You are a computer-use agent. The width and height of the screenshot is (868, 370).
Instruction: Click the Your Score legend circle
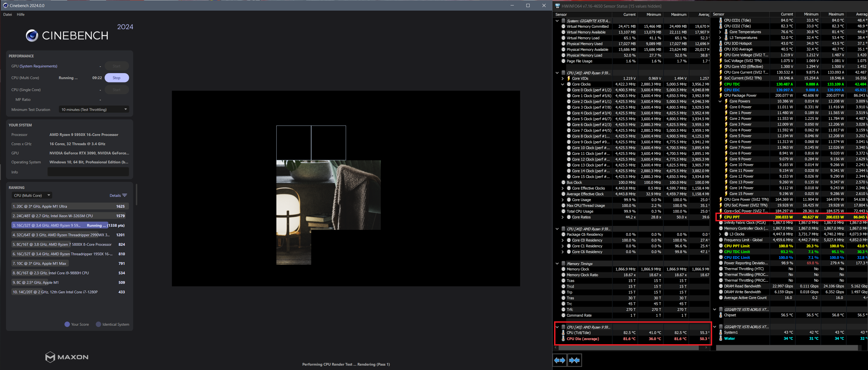pos(67,324)
